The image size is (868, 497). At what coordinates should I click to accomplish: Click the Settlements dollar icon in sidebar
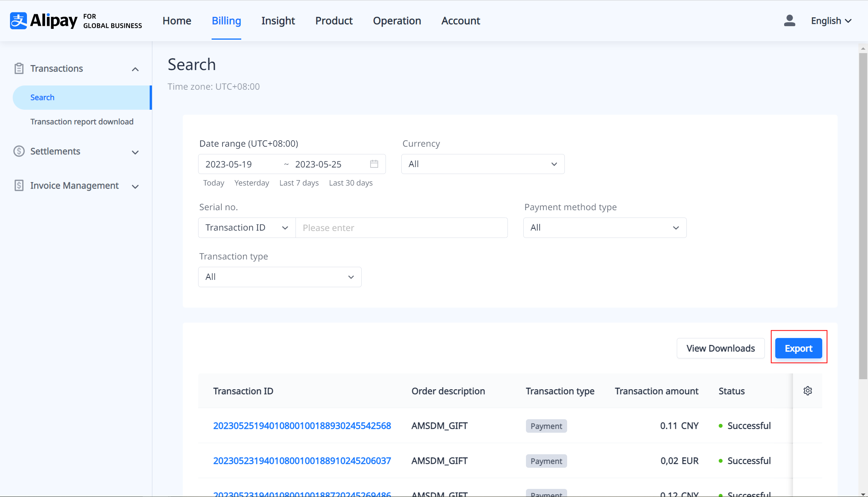click(x=19, y=151)
